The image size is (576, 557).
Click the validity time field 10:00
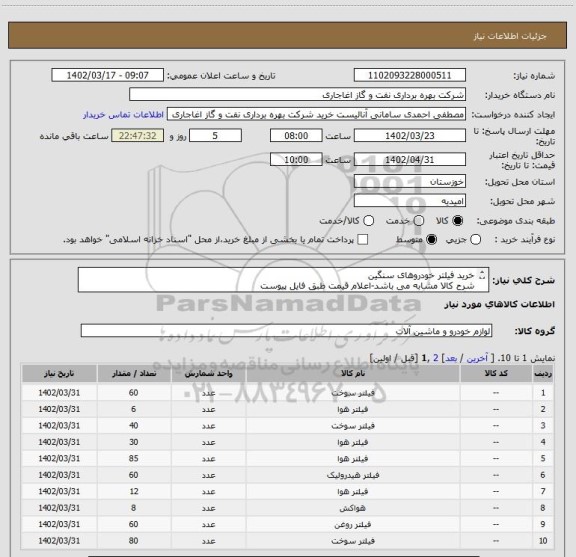coord(296,159)
